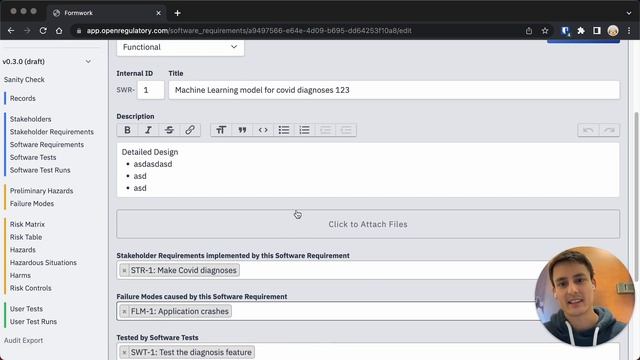Remove SWT-1 software test tag

(124, 352)
